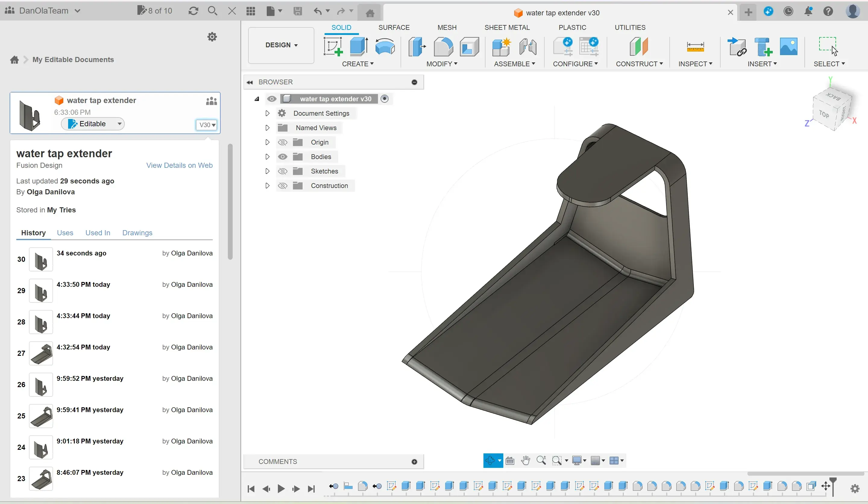Open data panel settings gear
Image resolution: width=868 pixels, height=504 pixels.
[x=212, y=36]
